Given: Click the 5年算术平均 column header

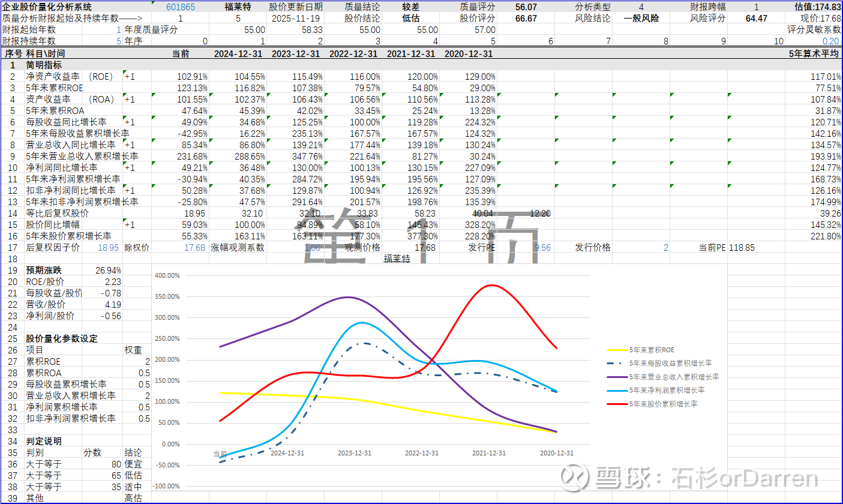Looking at the screenshot, I should (815, 53).
